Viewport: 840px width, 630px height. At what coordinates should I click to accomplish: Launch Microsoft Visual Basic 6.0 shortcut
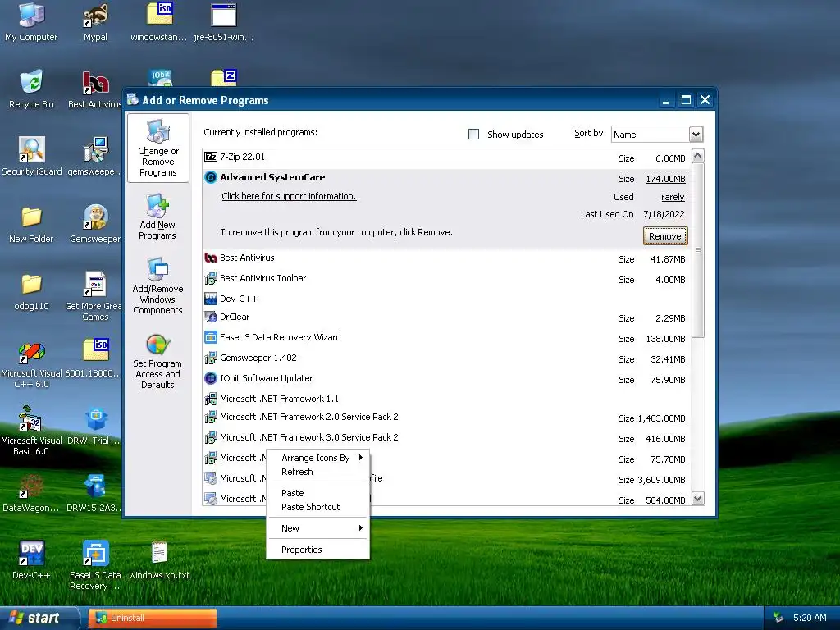tap(31, 431)
